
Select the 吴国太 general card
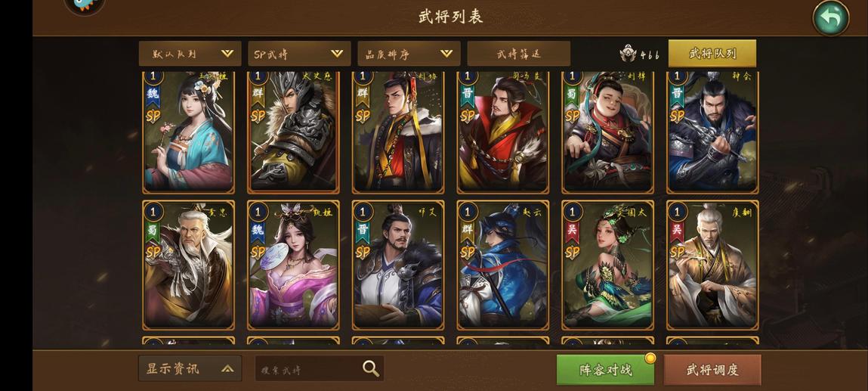coord(608,265)
